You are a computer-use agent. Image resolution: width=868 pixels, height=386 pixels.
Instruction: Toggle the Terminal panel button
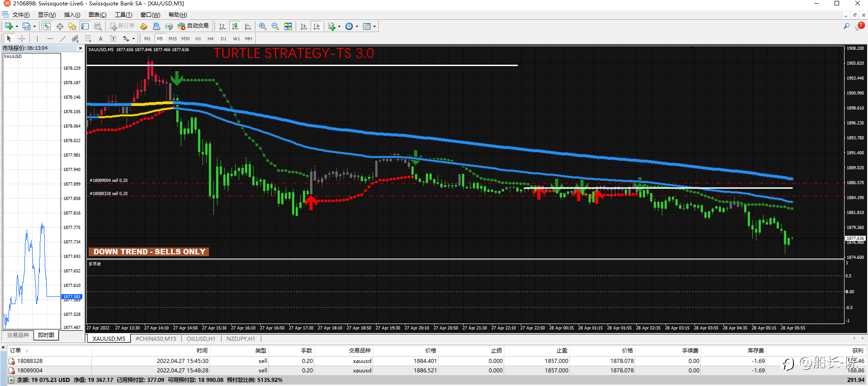tap(85, 26)
